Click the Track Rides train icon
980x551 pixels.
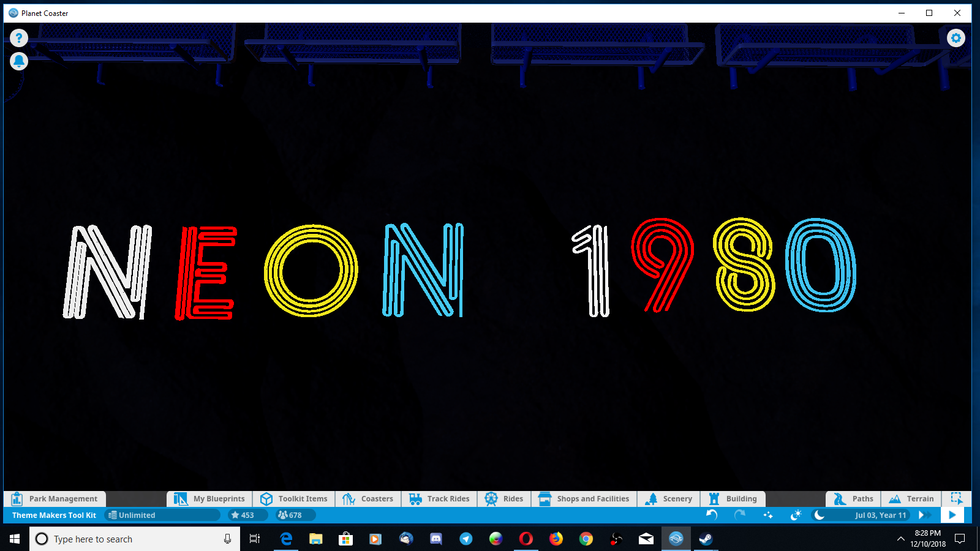pos(415,499)
